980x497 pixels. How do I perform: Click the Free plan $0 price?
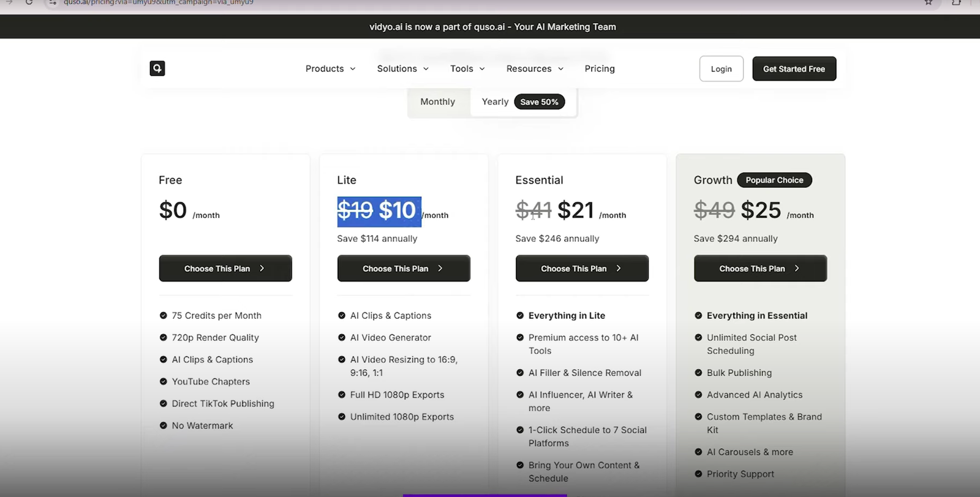173,211
